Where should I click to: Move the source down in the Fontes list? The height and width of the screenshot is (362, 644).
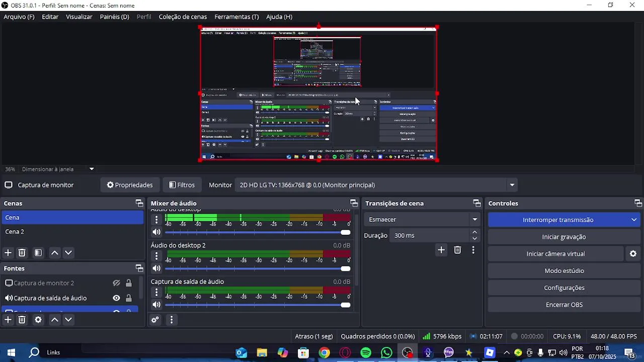pyautogui.click(x=68, y=320)
